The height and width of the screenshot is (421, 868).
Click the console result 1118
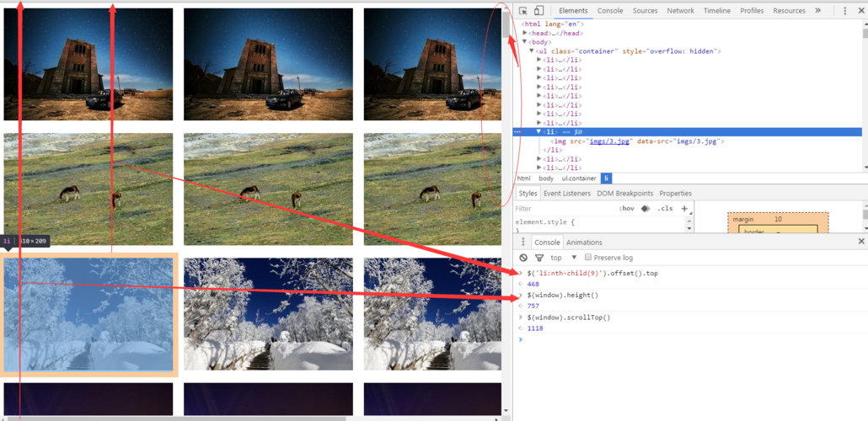535,328
